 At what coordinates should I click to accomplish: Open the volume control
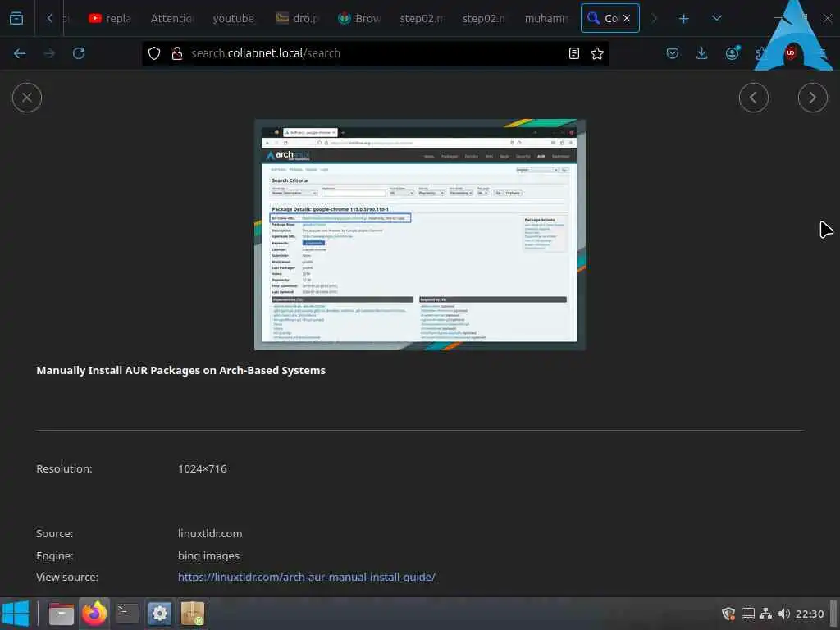click(783, 614)
